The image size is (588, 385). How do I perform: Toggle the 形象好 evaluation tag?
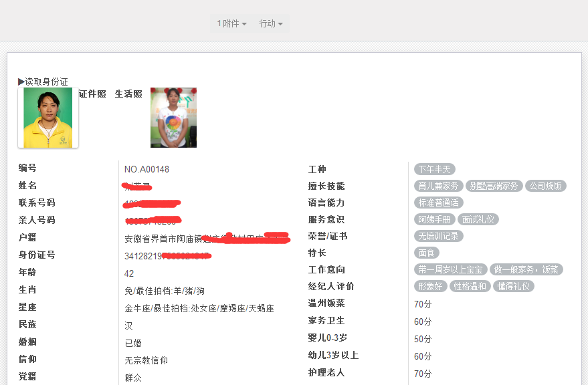click(431, 285)
